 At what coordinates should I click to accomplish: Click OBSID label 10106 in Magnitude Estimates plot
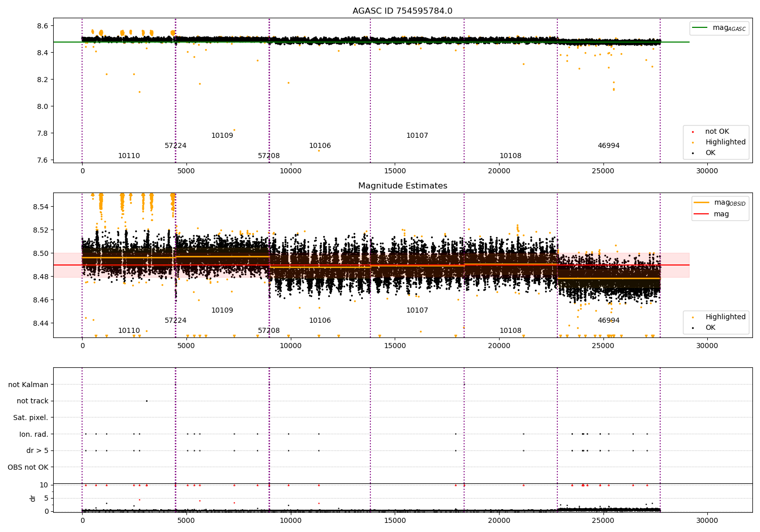click(x=320, y=320)
